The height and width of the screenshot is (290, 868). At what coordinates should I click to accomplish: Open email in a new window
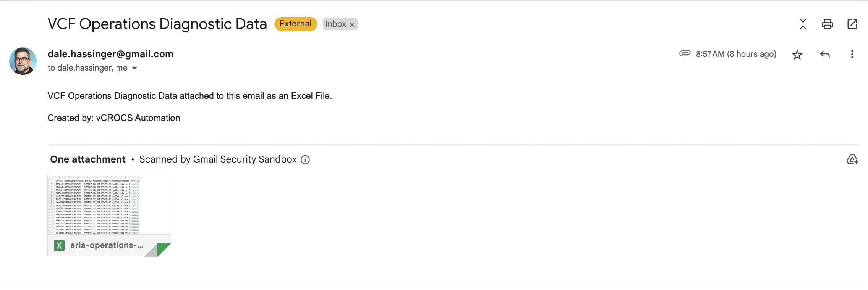[x=852, y=24]
